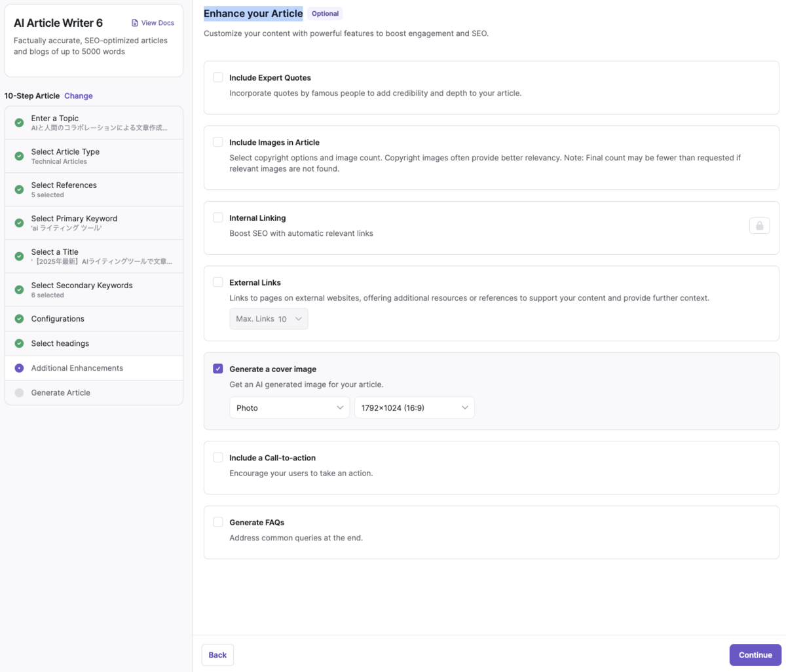786x672 pixels.
Task: Click the External Links label
Action: (255, 282)
